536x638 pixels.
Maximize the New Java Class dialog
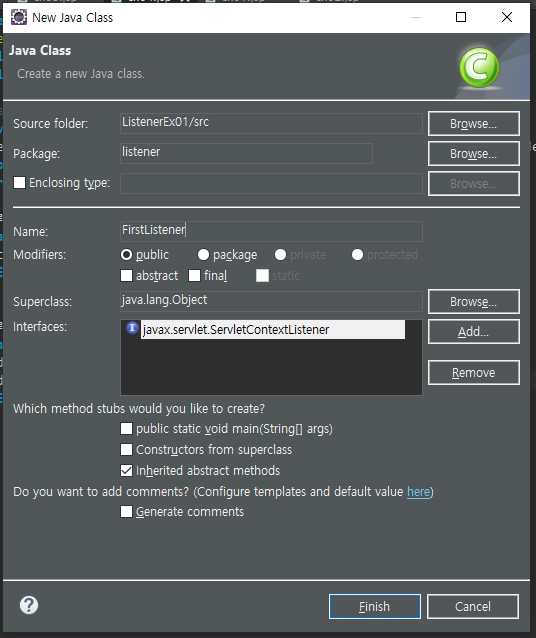pyautogui.click(x=461, y=17)
